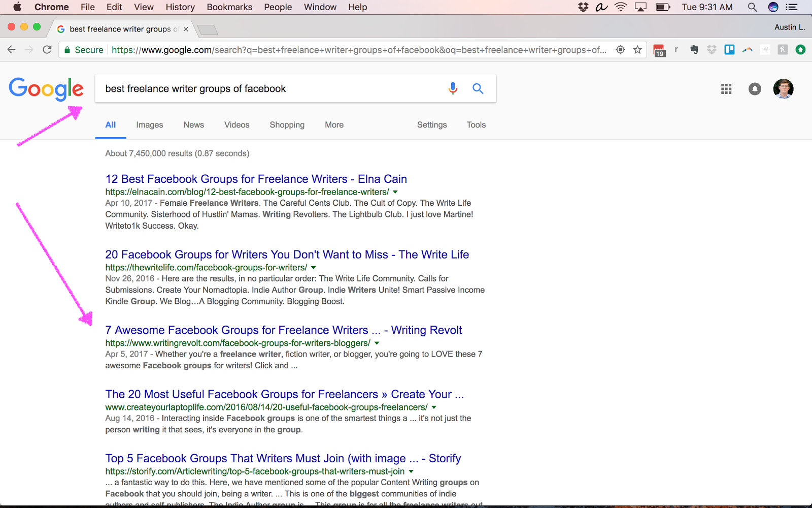This screenshot has width=812, height=508.
Task: Click the gray letter r extension icon
Action: (x=676, y=49)
